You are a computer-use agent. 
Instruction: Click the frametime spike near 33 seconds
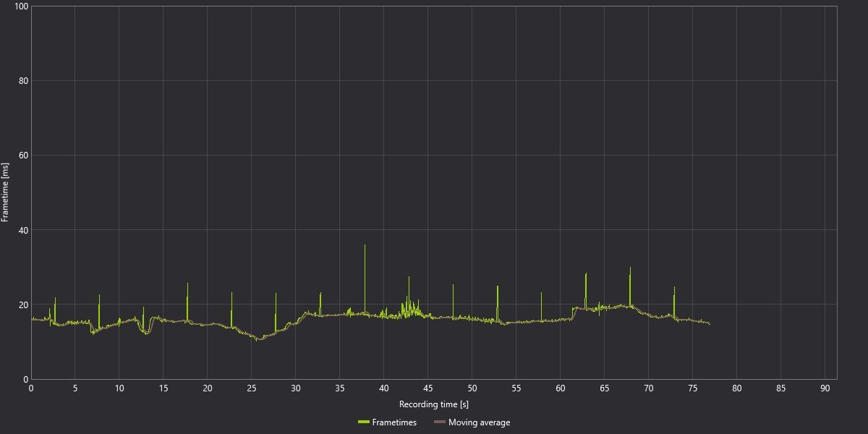tap(320, 303)
